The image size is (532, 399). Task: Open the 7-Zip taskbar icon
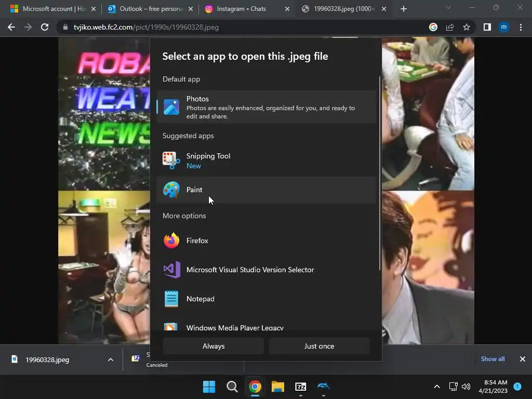coord(301,387)
